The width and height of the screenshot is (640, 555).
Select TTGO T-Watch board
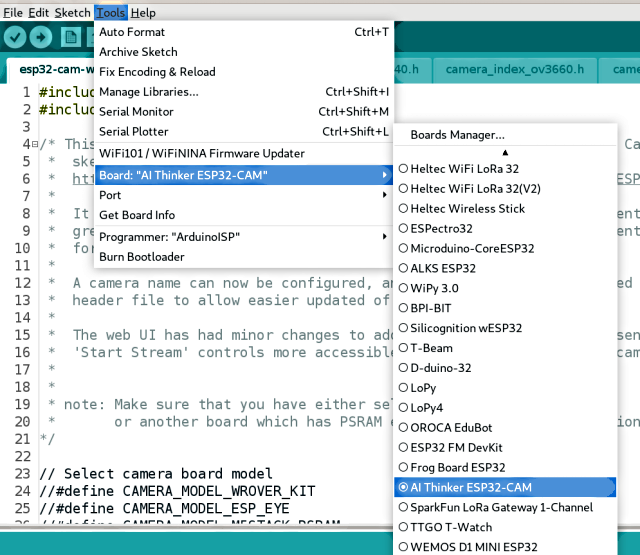pyautogui.click(x=505, y=527)
